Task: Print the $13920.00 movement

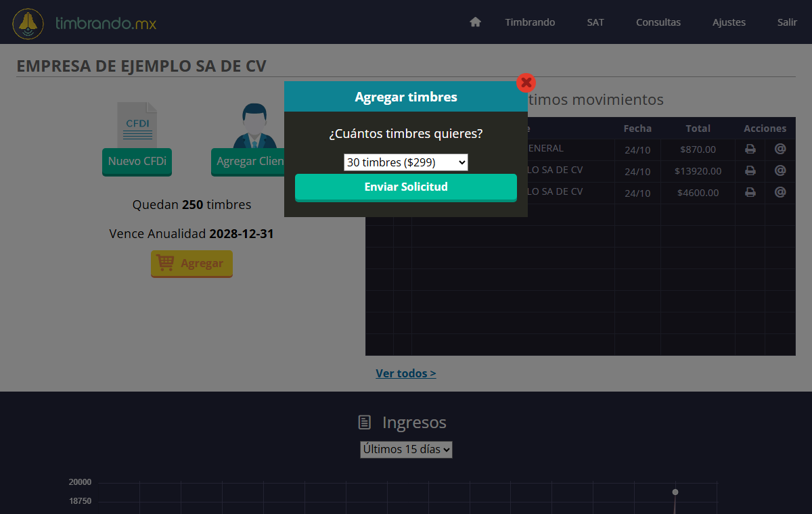Action: (x=750, y=171)
